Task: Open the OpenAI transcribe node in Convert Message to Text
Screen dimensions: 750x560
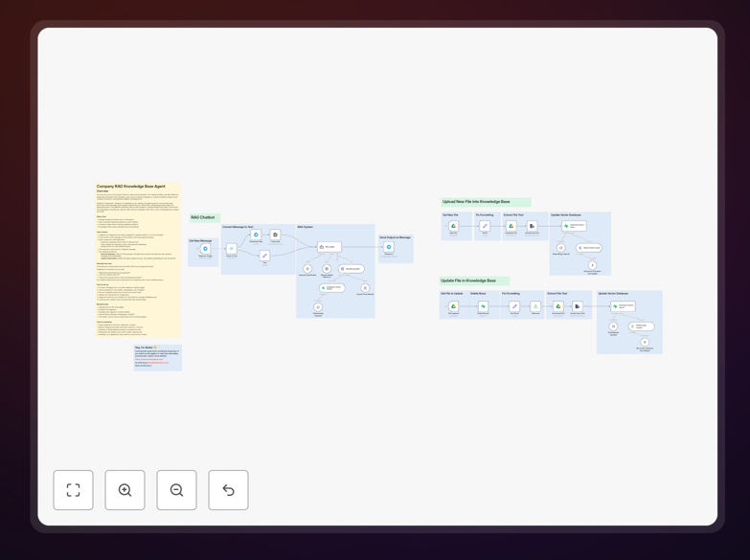Action: [x=275, y=235]
